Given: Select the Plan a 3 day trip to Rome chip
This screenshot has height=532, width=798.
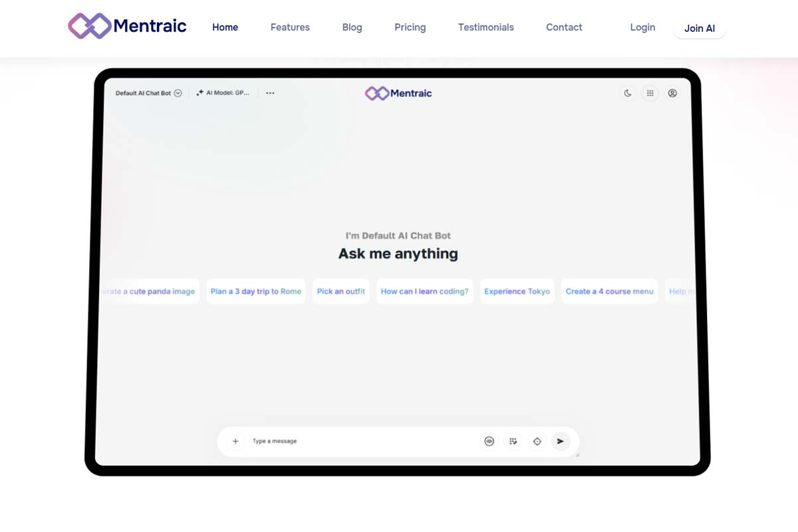Looking at the screenshot, I should click(x=255, y=291).
